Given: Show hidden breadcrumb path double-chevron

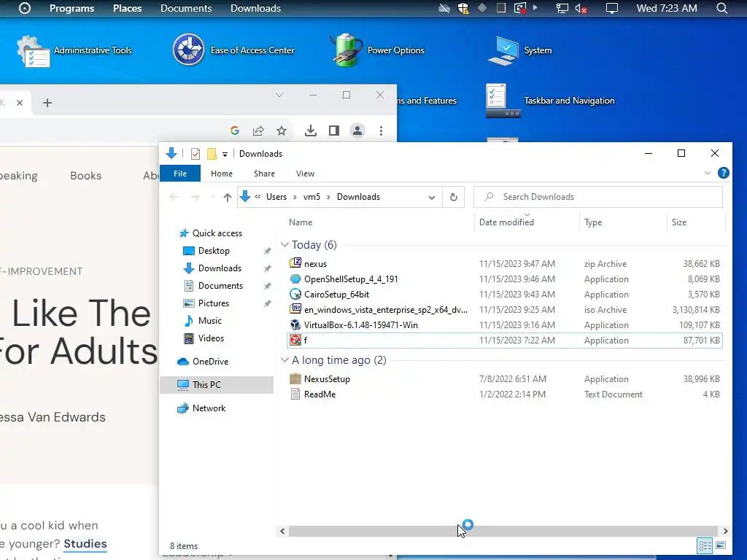Looking at the screenshot, I should point(258,197).
